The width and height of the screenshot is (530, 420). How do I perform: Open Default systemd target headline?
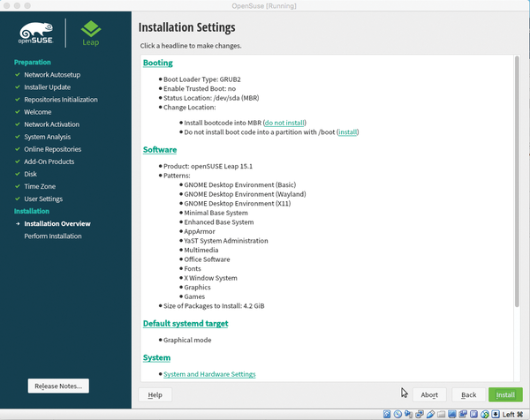[x=185, y=324]
